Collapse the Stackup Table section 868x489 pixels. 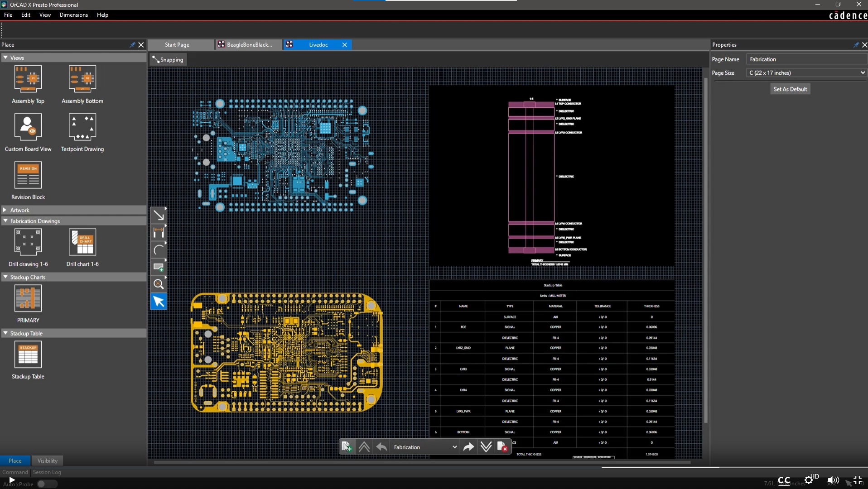5,333
